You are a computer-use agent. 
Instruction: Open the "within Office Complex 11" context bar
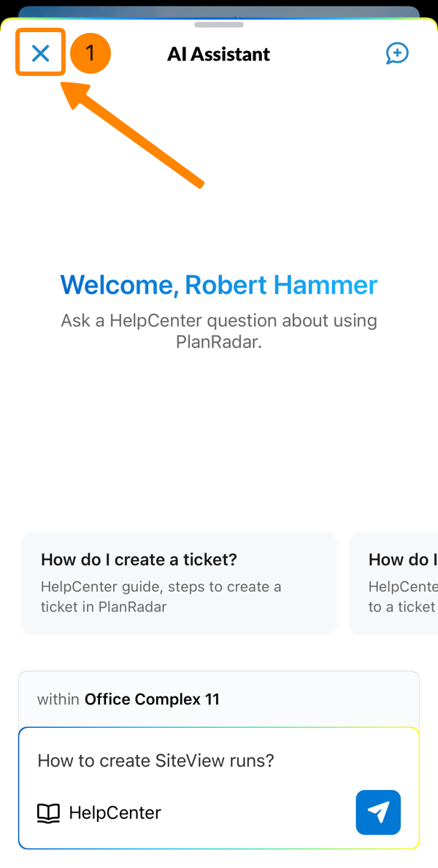[219, 699]
